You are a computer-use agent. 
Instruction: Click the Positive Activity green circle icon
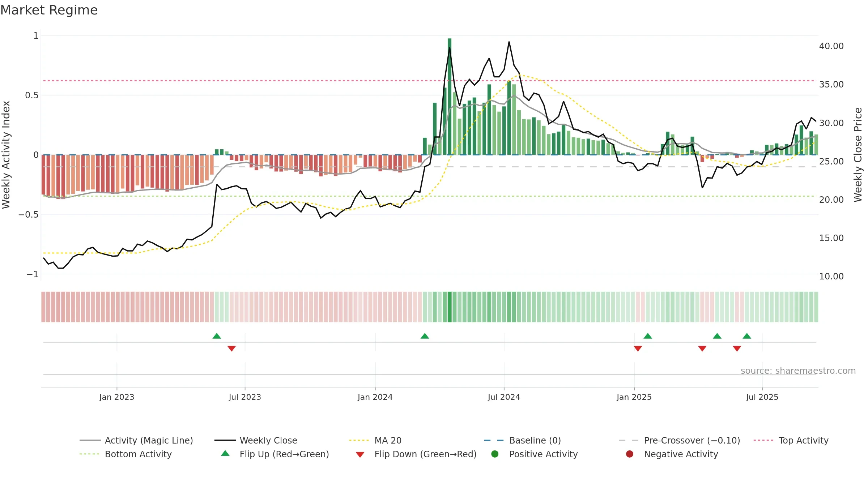coord(495,454)
